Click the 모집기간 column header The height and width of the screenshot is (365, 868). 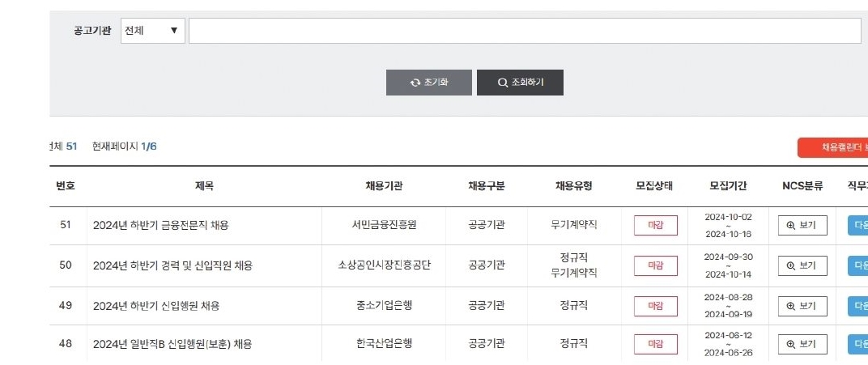[x=728, y=186]
